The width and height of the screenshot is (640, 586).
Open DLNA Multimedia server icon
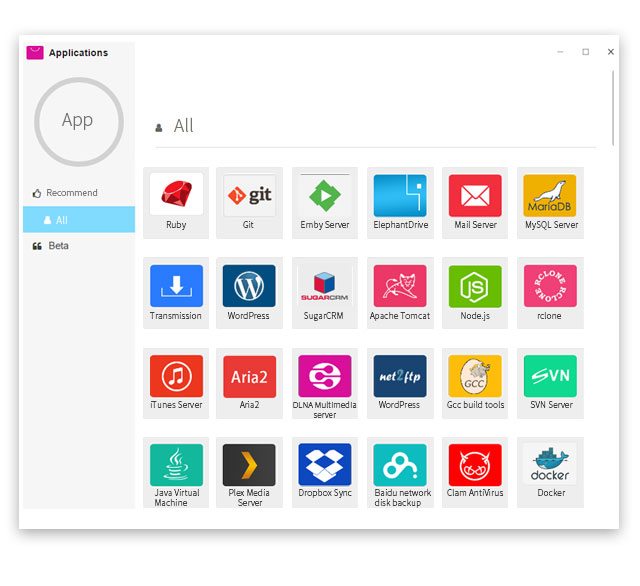coord(325,376)
